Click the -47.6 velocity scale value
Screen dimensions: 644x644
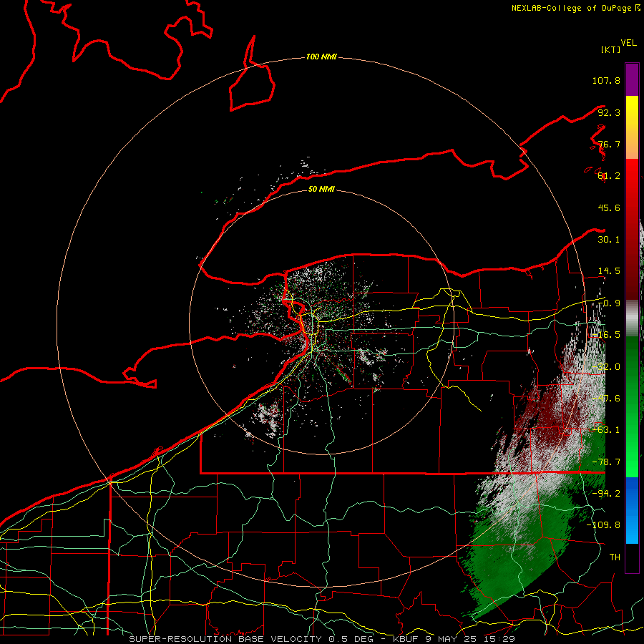(606, 399)
